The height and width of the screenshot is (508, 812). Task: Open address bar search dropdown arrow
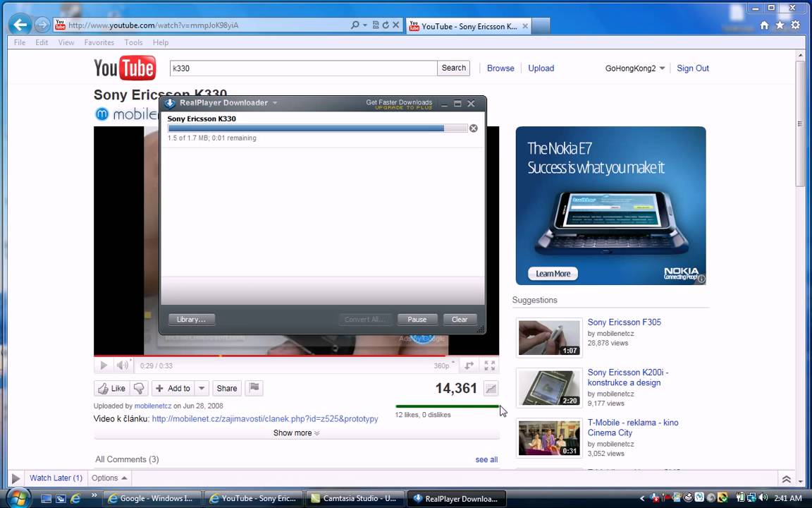click(x=364, y=25)
